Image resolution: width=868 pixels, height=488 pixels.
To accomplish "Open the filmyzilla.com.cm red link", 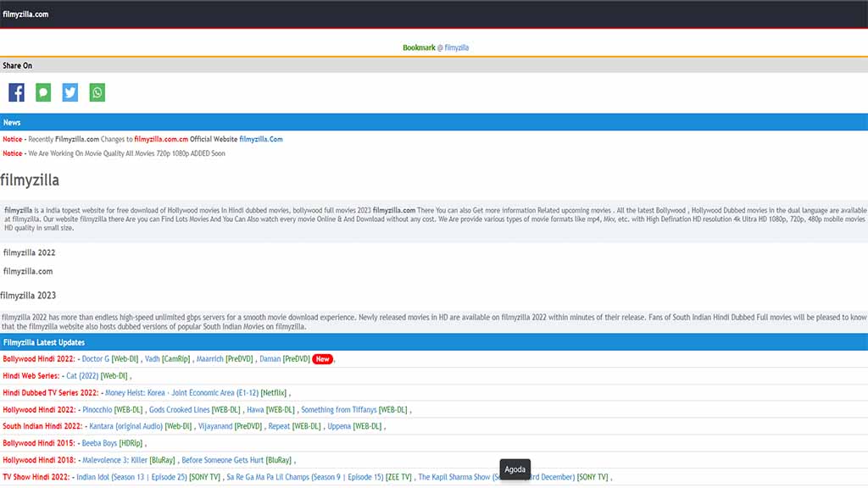I will 161,140.
